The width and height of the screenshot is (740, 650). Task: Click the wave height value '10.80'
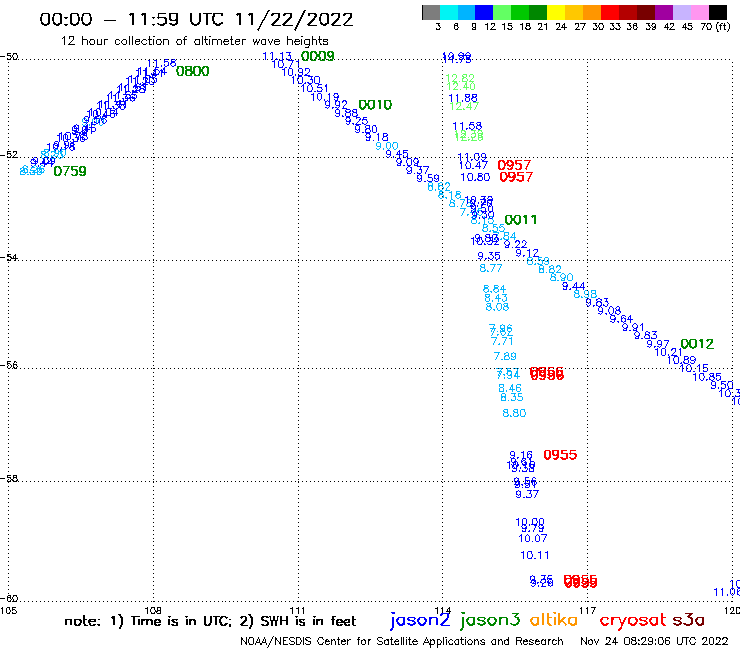[475, 177]
